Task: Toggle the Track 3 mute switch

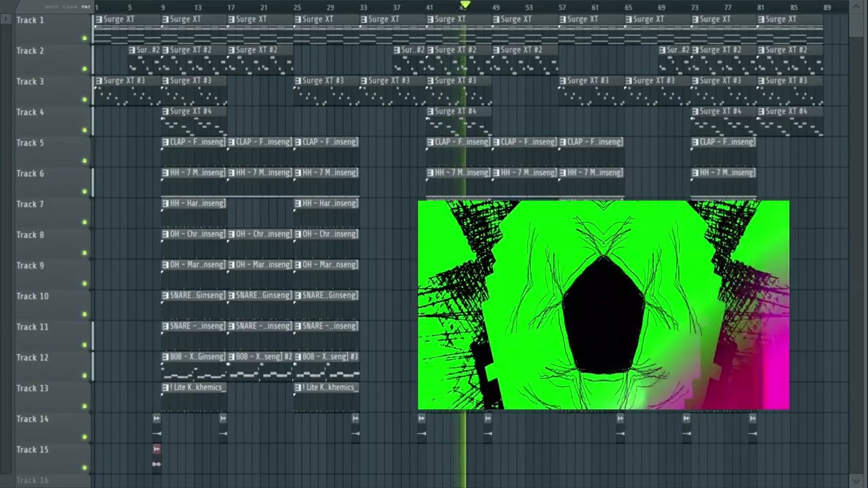Action: pyautogui.click(x=85, y=99)
